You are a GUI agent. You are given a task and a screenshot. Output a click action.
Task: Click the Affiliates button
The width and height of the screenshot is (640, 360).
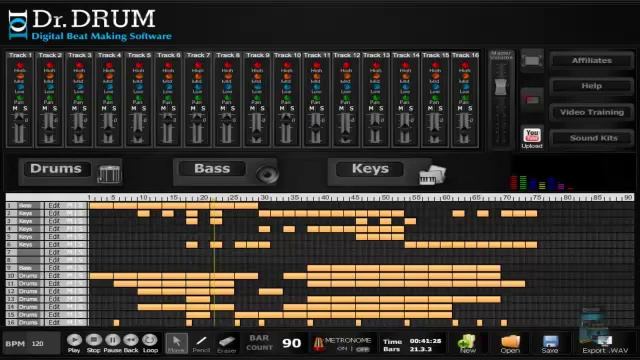[x=591, y=60]
